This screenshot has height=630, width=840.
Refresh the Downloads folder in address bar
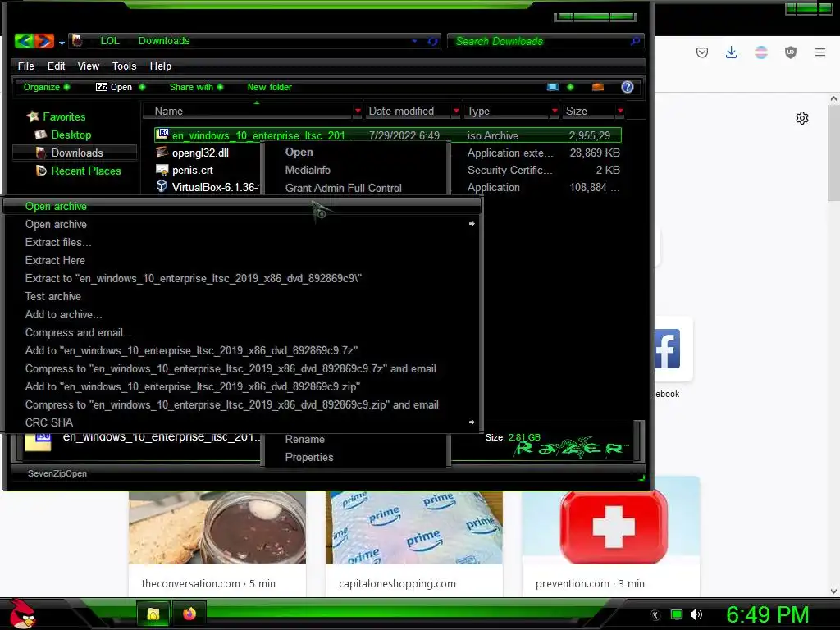[x=432, y=41]
